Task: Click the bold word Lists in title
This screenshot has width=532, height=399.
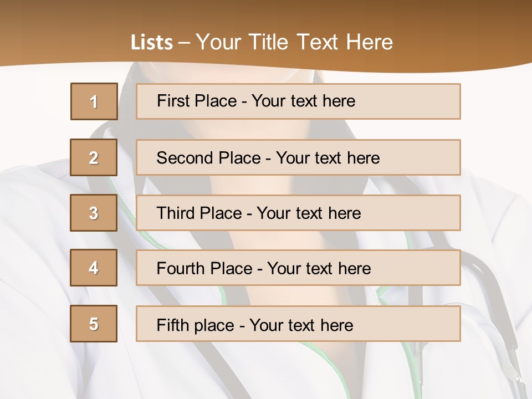Action: [x=152, y=42]
